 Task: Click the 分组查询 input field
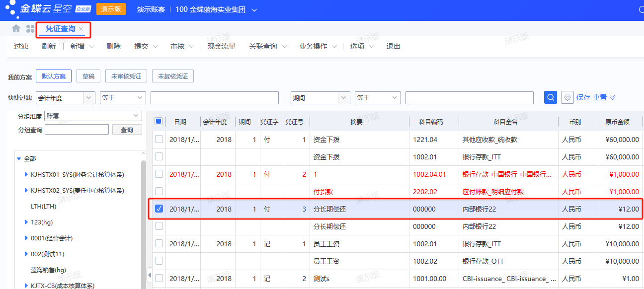[x=77, y=130]
